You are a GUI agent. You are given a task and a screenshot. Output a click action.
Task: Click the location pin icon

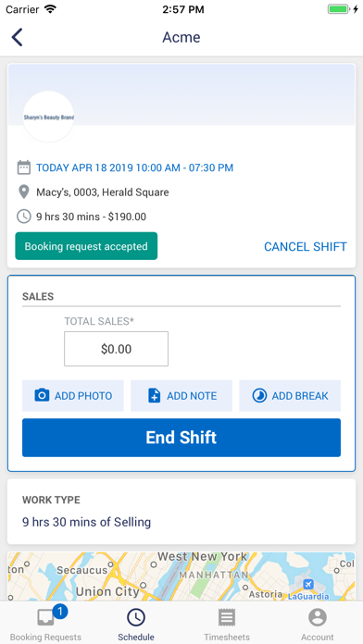(x=24, y=192)
